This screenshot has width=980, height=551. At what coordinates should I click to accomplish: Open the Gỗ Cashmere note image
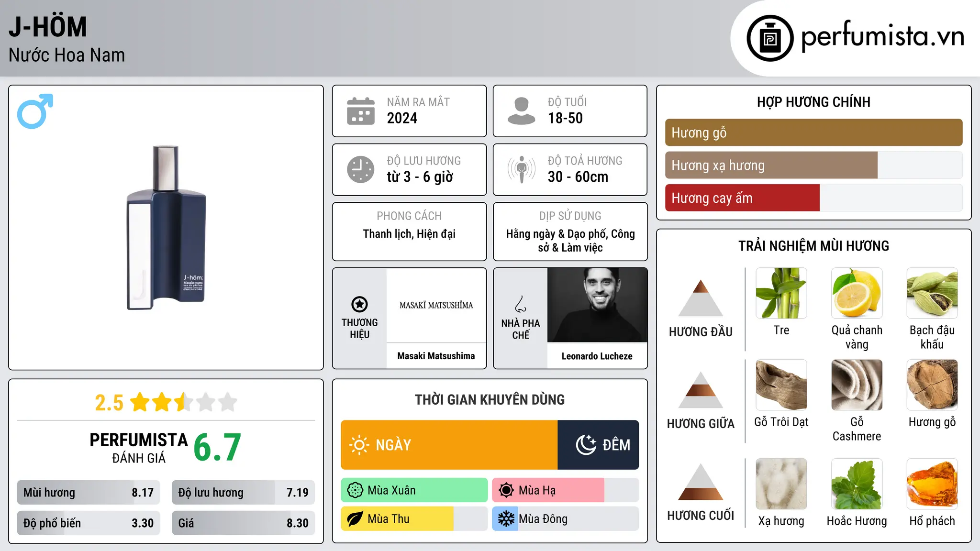tap(857, 385)
